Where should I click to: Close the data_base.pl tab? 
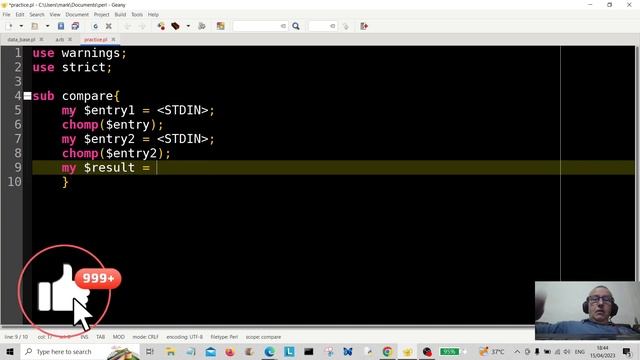[x=41, y=40]
